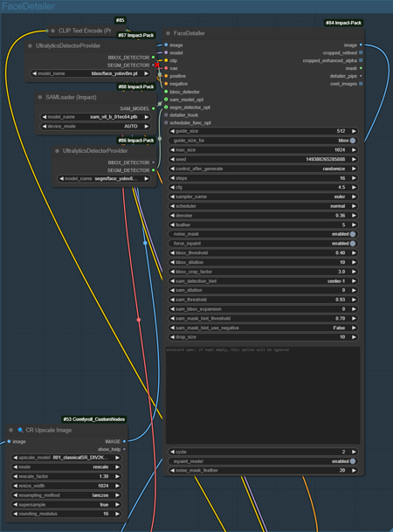The width and height of the screenshot is (393, 532).
Task: Click the CLIP Text Encode node collapse dot
Action: pyautogui.click(x=53, y=31)
